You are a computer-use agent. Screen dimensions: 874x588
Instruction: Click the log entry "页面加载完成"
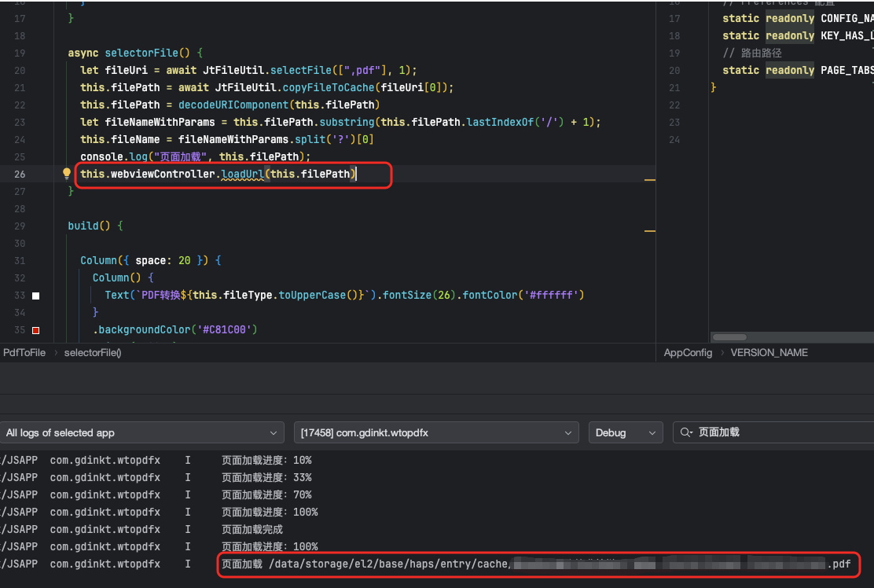252,529
